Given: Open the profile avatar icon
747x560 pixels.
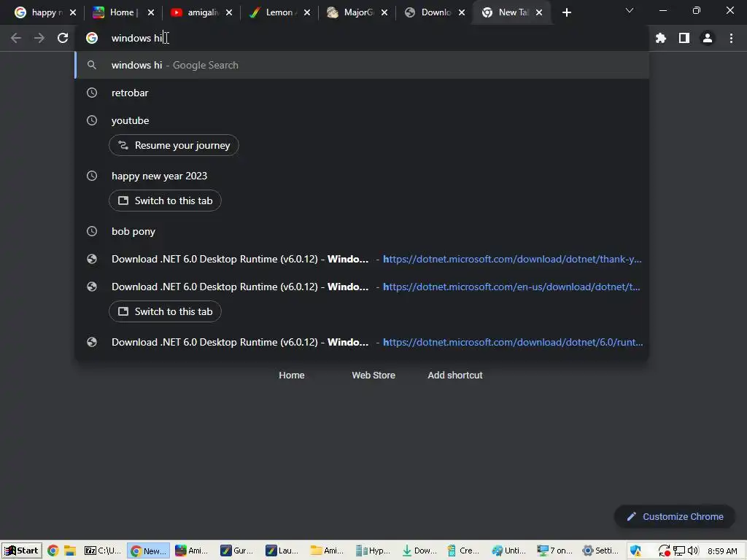Looking at the screenshot, I should click(708, 38).
